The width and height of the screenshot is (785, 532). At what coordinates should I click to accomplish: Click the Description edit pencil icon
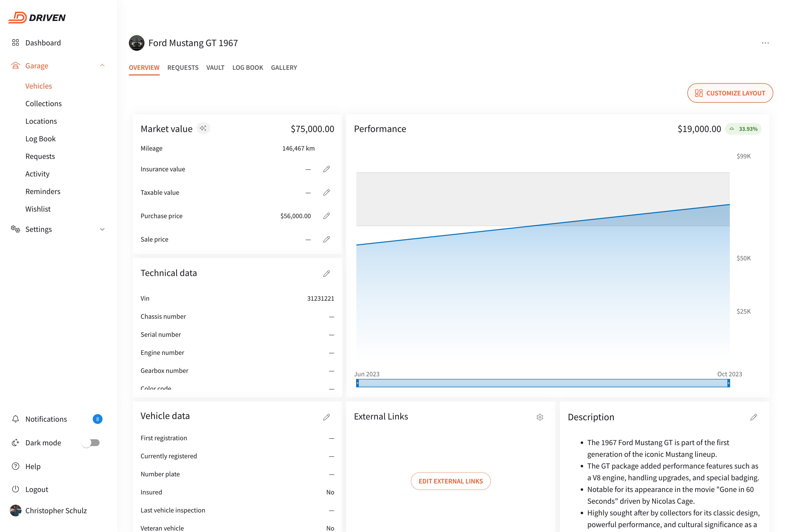[754, 417]
